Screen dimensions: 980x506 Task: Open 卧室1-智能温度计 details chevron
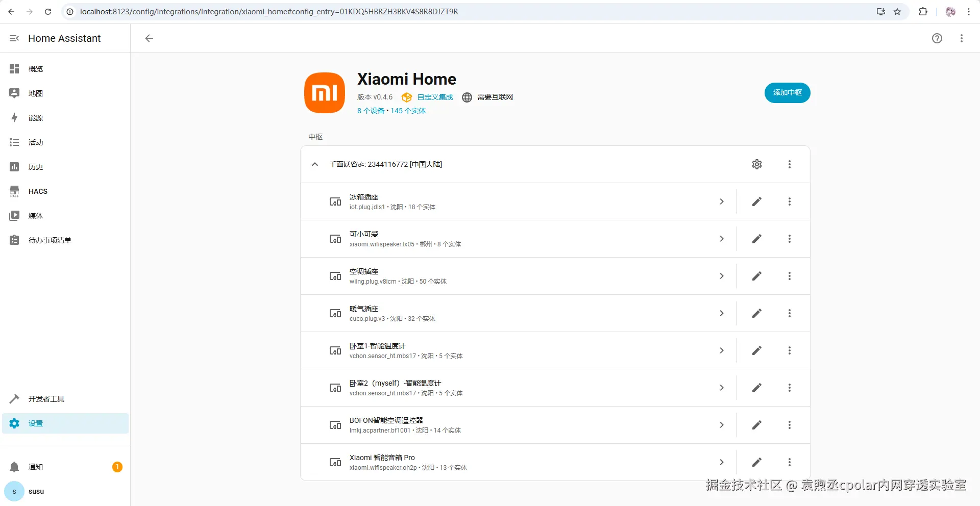tap(722, 350)
